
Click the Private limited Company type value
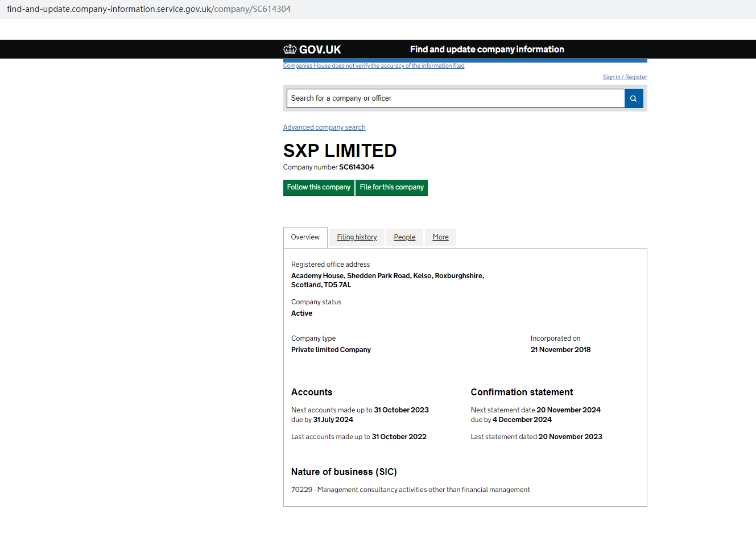(331, 350)
